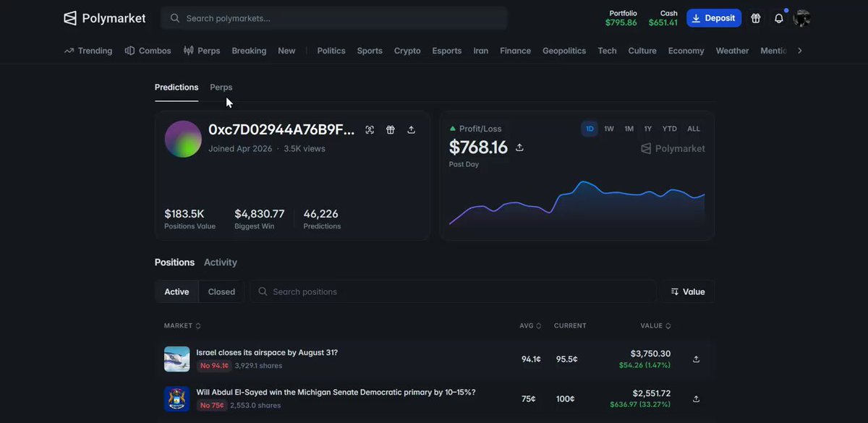This screenshot has height=423, width=868.
Task: Select 1Y profit/loss range
Action: coord(648,129)
